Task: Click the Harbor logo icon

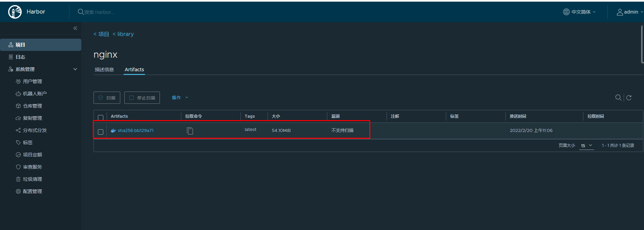Action: pyautogui.click(x=15, y=12)
